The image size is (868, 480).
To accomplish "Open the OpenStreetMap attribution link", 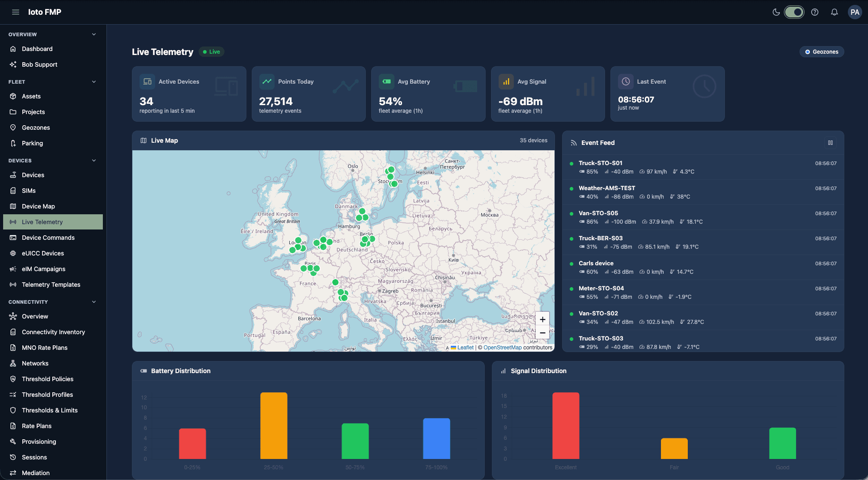I will point(502,348).
